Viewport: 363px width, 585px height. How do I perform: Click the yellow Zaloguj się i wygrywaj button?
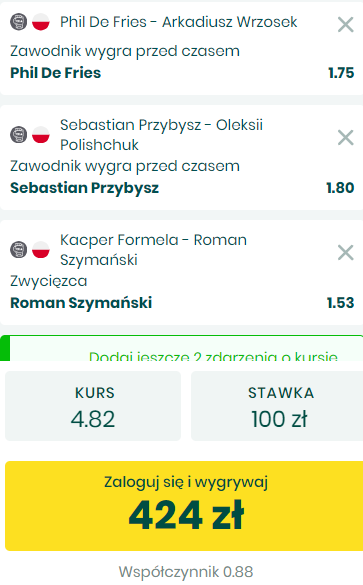[185, 506]
